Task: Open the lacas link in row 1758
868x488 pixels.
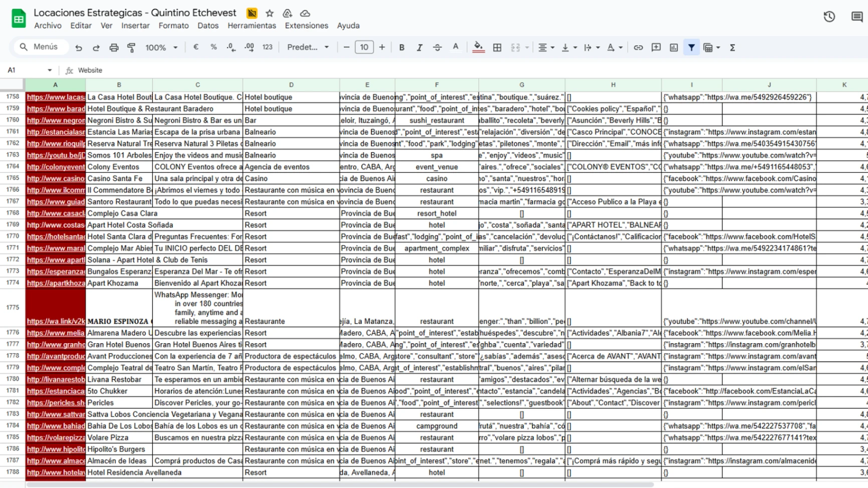Action: [x=56, y=97]
